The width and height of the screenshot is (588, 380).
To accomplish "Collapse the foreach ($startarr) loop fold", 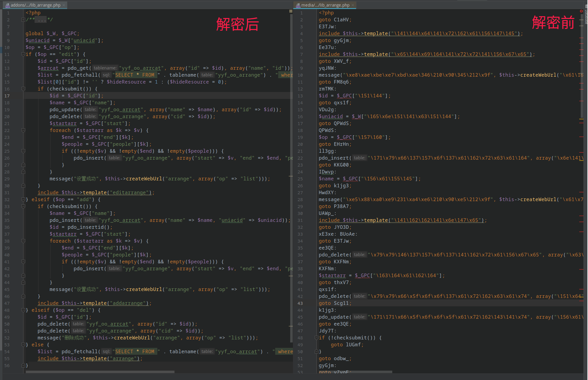I will click(x=23, y=130).
